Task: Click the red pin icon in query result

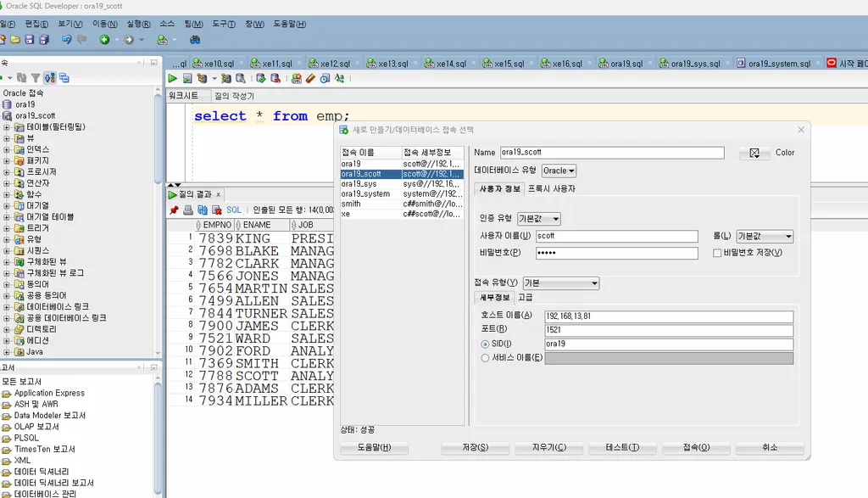Action: click(x=175, y=210)
